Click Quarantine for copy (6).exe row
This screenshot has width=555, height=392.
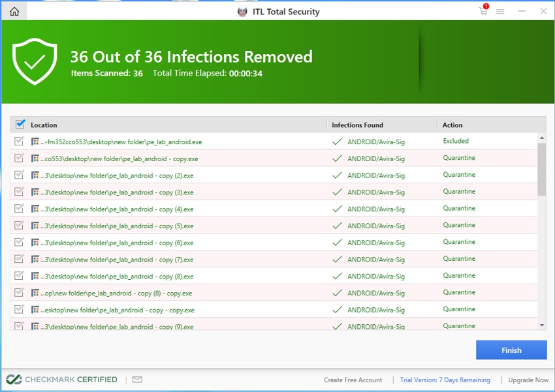pyautogui.click(x=459, y=242)
